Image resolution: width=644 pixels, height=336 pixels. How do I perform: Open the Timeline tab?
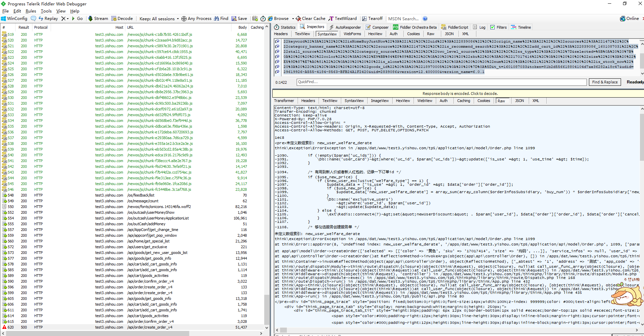[x=521, y=27]
